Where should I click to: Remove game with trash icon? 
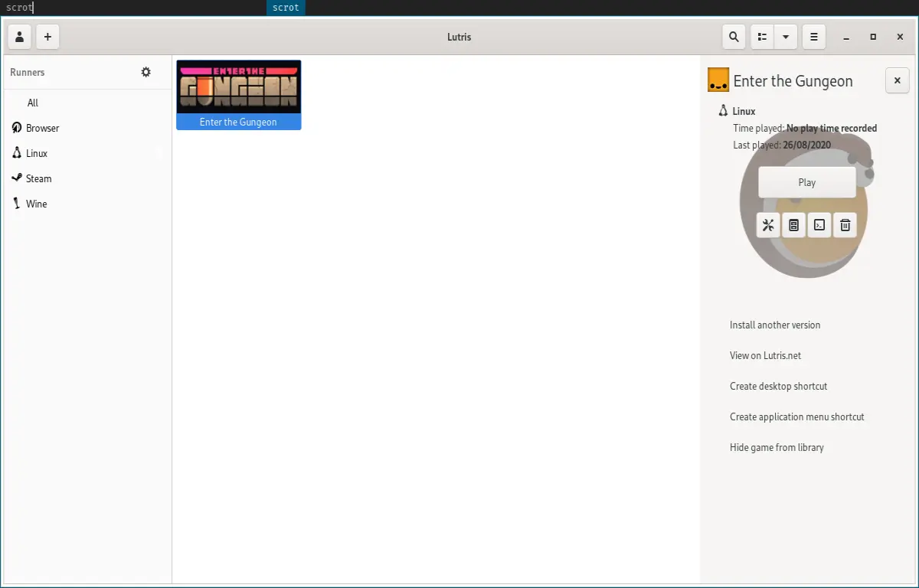click(845, 225)
